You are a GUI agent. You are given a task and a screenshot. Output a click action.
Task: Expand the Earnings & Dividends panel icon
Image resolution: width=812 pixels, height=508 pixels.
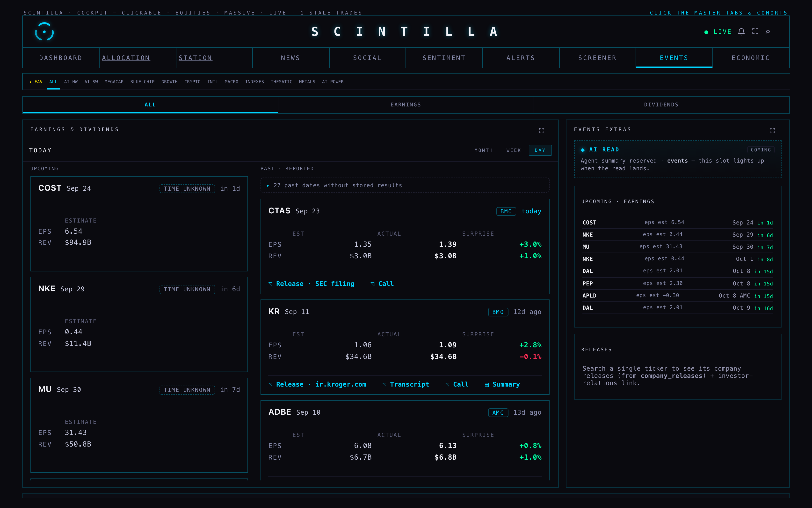(542, 130)
